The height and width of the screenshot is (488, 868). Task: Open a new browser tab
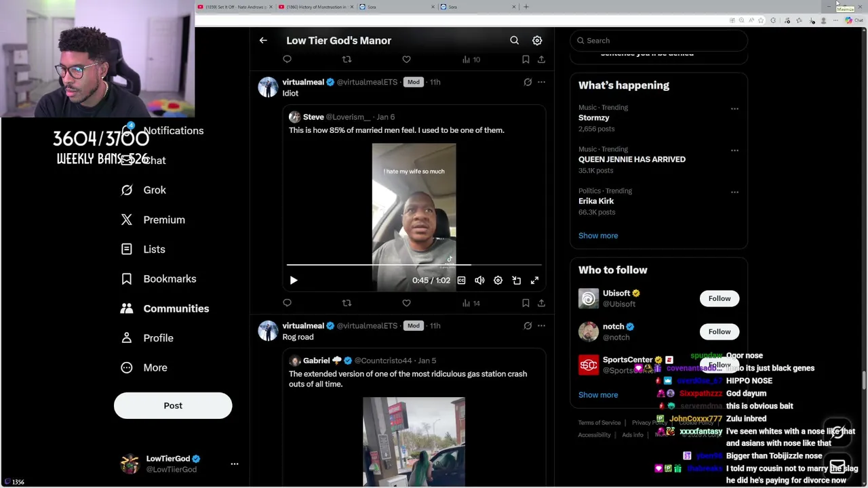(x=526, y=7)
